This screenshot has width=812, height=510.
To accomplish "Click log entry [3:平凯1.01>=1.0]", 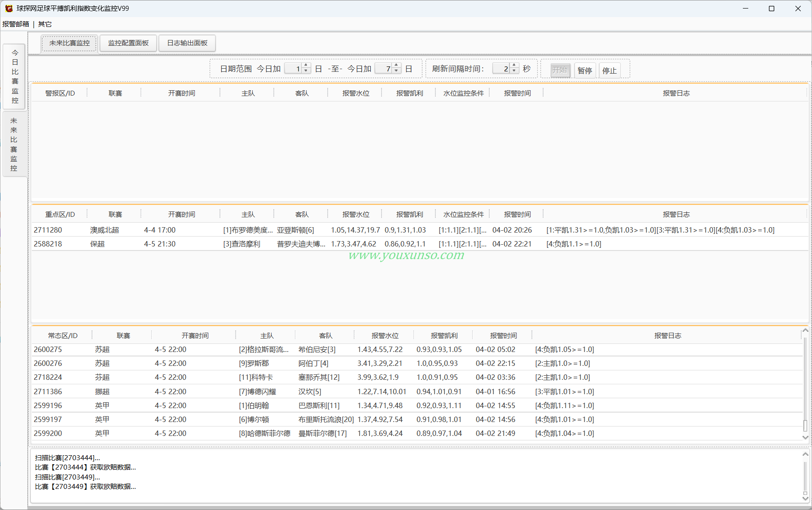I will click(x=564, y=391).
